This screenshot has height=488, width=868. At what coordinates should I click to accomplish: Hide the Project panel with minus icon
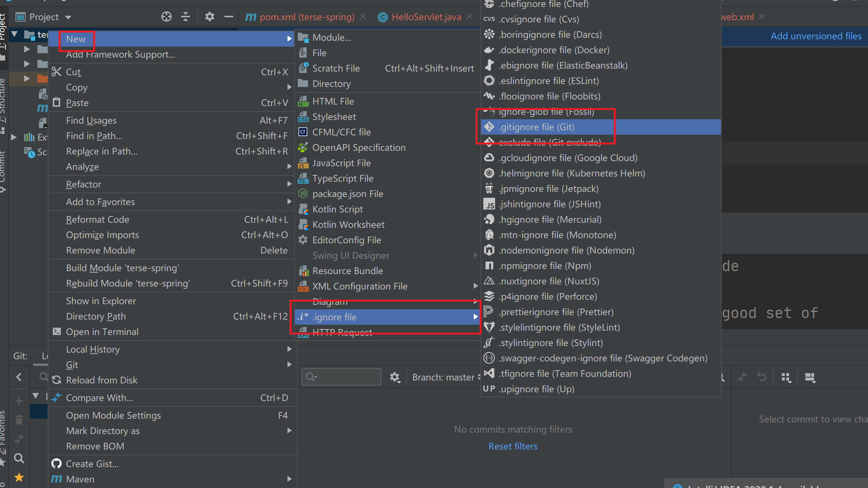pos(228,17)
